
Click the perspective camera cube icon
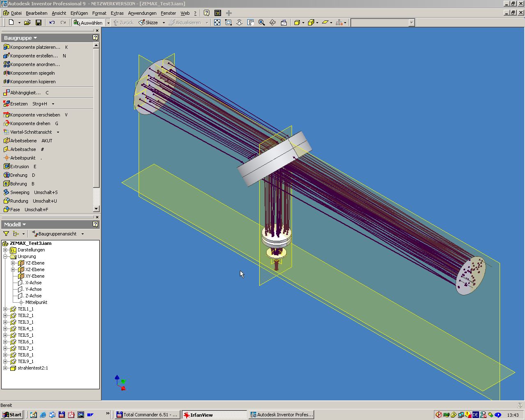coord(311,23)
